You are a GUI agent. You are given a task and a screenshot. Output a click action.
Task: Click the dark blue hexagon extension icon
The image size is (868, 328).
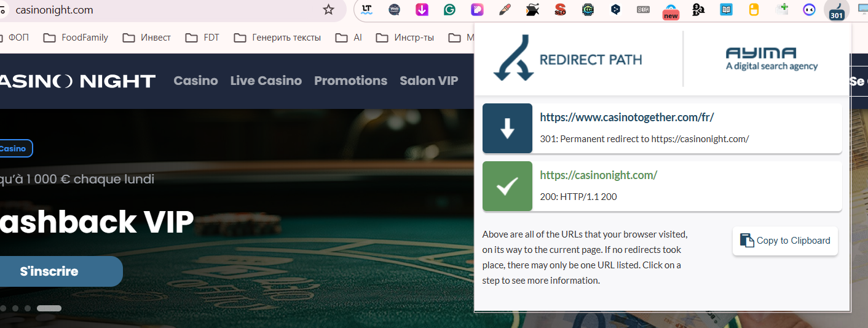point(615,9)
